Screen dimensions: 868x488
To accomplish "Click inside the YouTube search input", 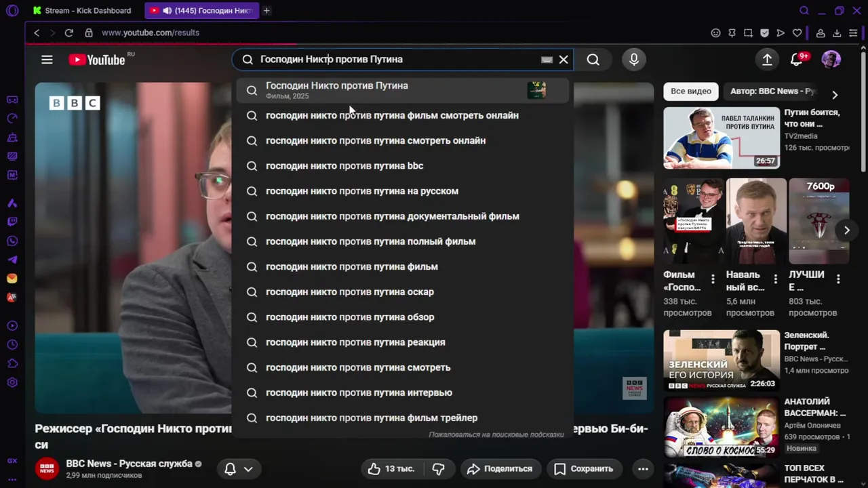I will tap(397, 60).
